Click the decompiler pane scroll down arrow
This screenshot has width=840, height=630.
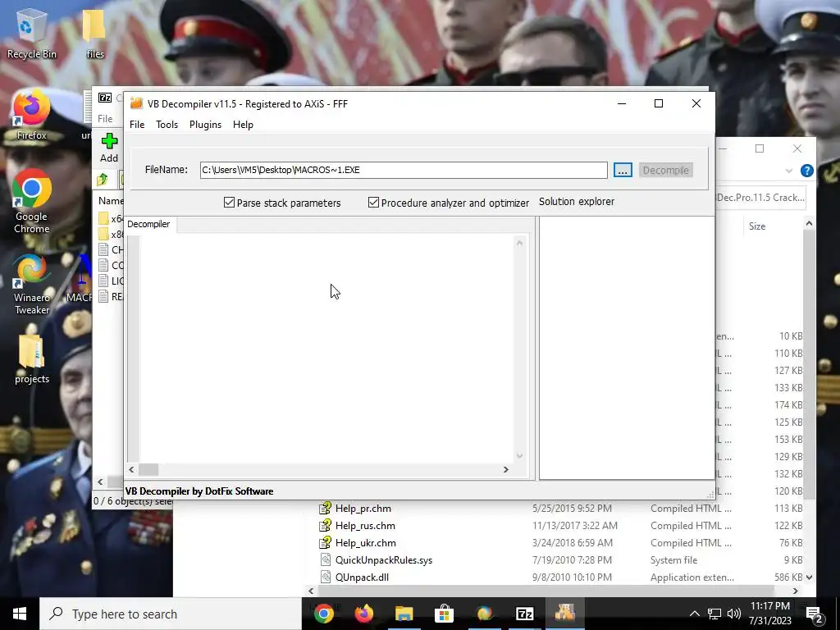(x=519, y=456)
